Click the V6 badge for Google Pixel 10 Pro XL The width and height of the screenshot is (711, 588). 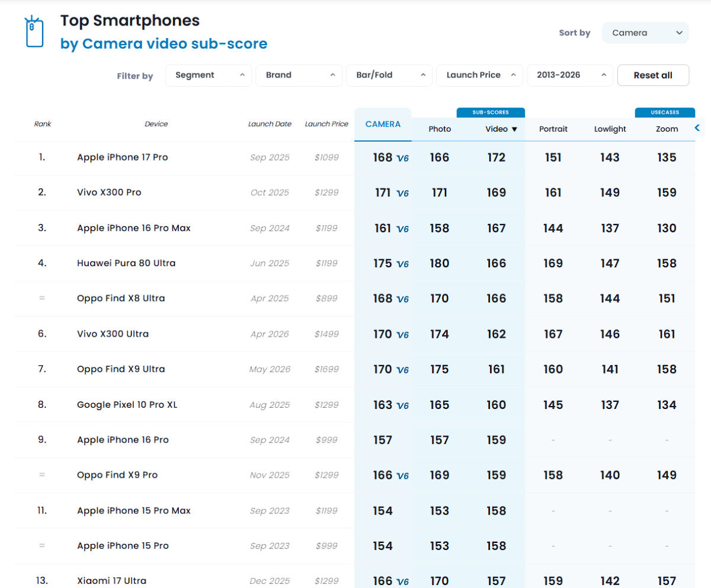tap(403, 405)
